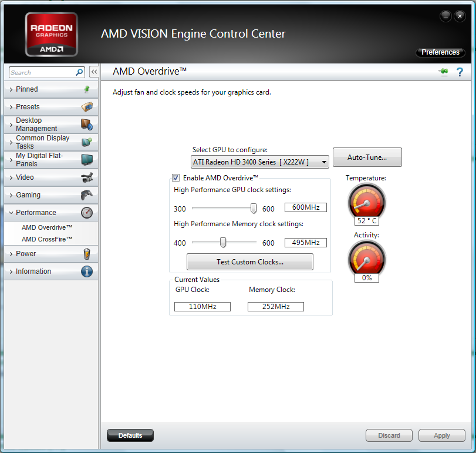This screenshot has width=476, height=453.
Task: Collapse the sidebar with double-arrow button
Action: click(94, 72)
